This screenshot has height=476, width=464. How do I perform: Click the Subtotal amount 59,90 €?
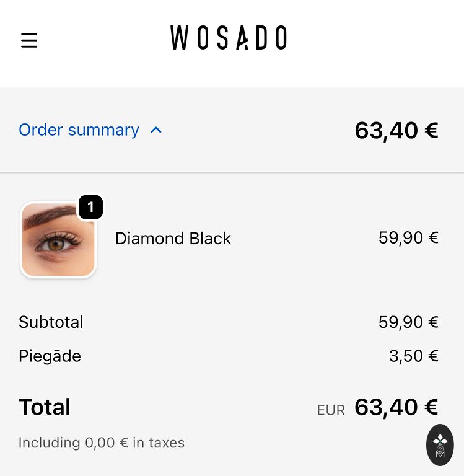(x=408, y=322)
